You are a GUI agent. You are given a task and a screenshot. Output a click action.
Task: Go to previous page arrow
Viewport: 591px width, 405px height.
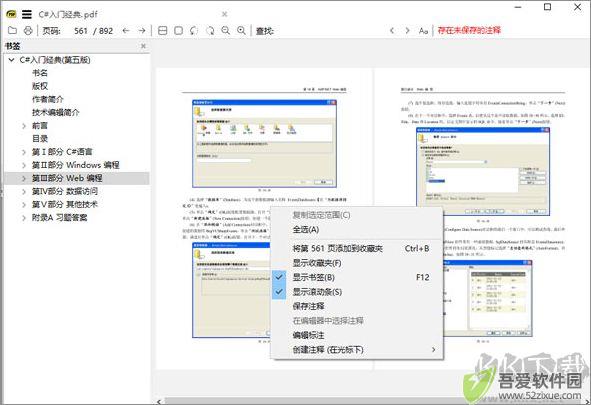126,31
